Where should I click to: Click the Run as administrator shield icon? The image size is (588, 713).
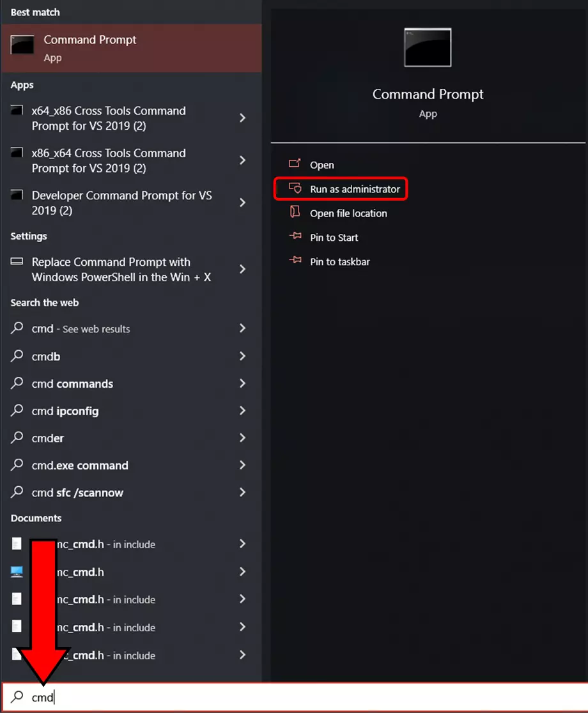(x=295, y=188)
